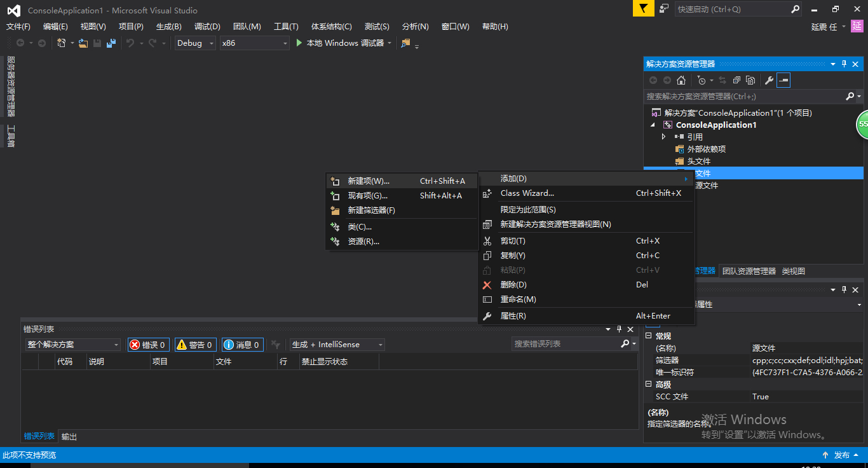
Task: Select 剪切(T) in the context menu
Action: pyautogui.click(x=587, y=241)
